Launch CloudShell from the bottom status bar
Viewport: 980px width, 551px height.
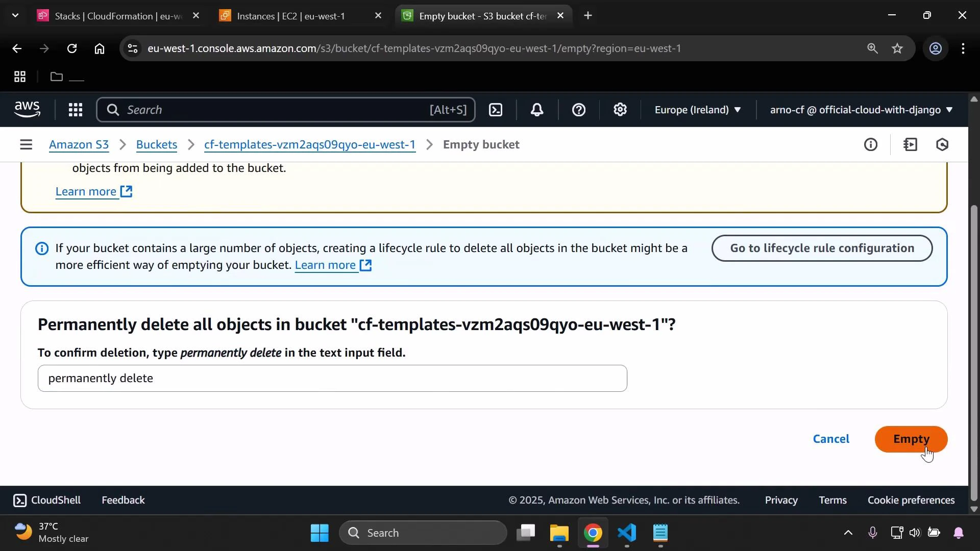(x=46, y=500)
